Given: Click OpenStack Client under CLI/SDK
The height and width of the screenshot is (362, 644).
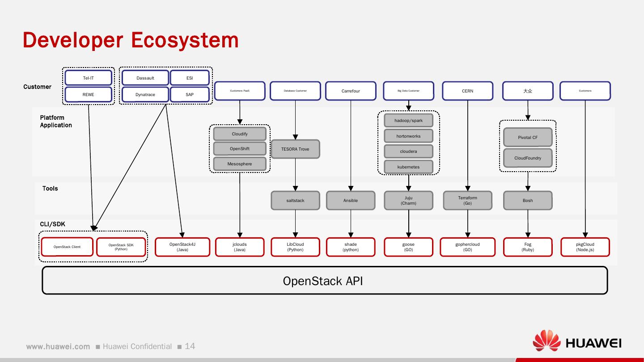Looking at the screenshot, I should pyautogui.click(x=67, y=246).
